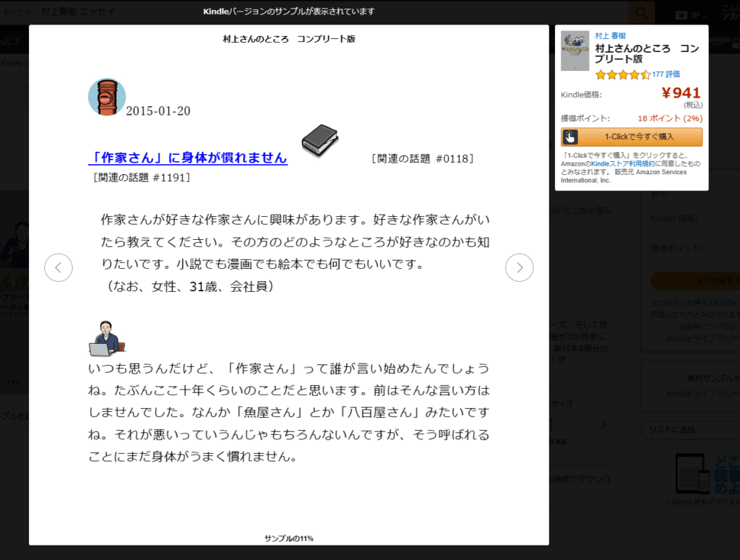Open the 村上 春樹 author link
This screenshot has height=560, width=740.
point(611,35)
